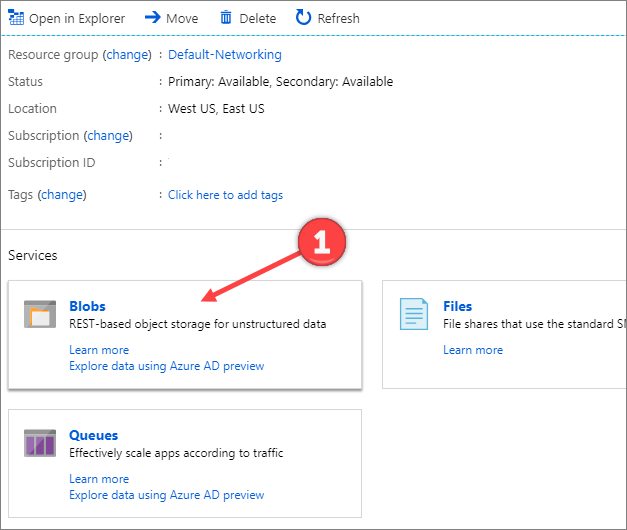The width and height of the screenshot is (627, 530).
Task: Open in Explorer toolbar label
Action: click(77, 18)
